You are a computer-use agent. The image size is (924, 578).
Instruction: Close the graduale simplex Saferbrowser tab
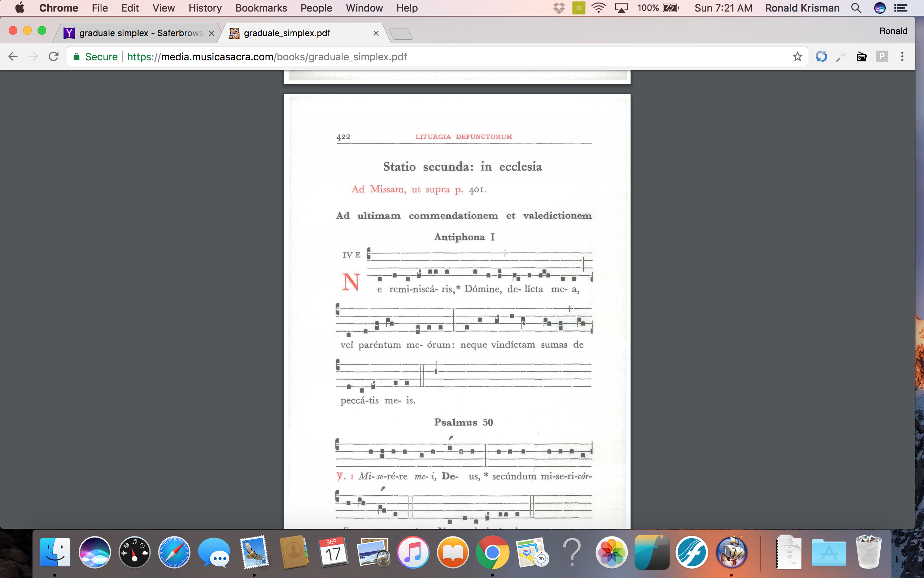[x=211, y=33]
